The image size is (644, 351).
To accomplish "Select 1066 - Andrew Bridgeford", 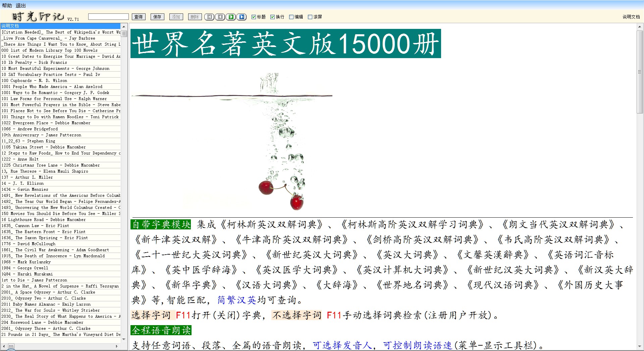I will 60,129.
